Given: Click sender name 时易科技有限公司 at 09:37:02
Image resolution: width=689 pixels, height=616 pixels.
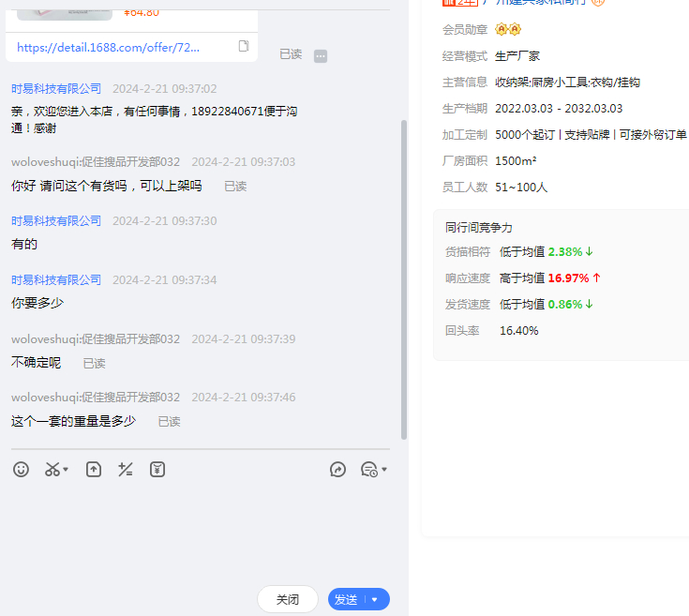Looking at the screenshot, I should click(x=56, y=89).
